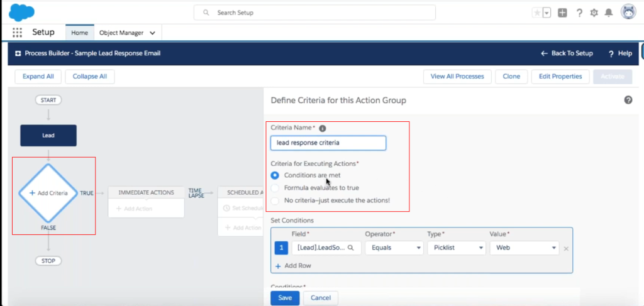The height and width of the screenshot is (306, 644).
Task: Click Edit Properties button
Action: coord(560,76)
